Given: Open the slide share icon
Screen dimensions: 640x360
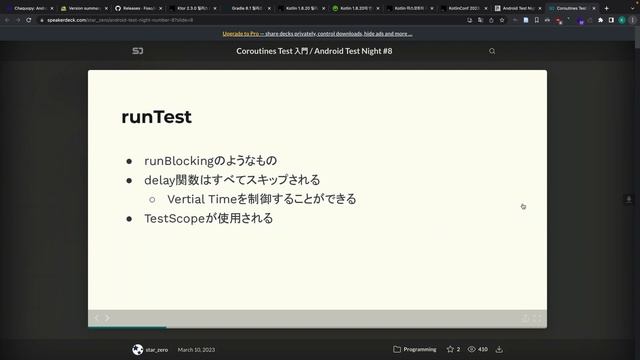Looking at the screenshot, I should [x=525, y=318].
